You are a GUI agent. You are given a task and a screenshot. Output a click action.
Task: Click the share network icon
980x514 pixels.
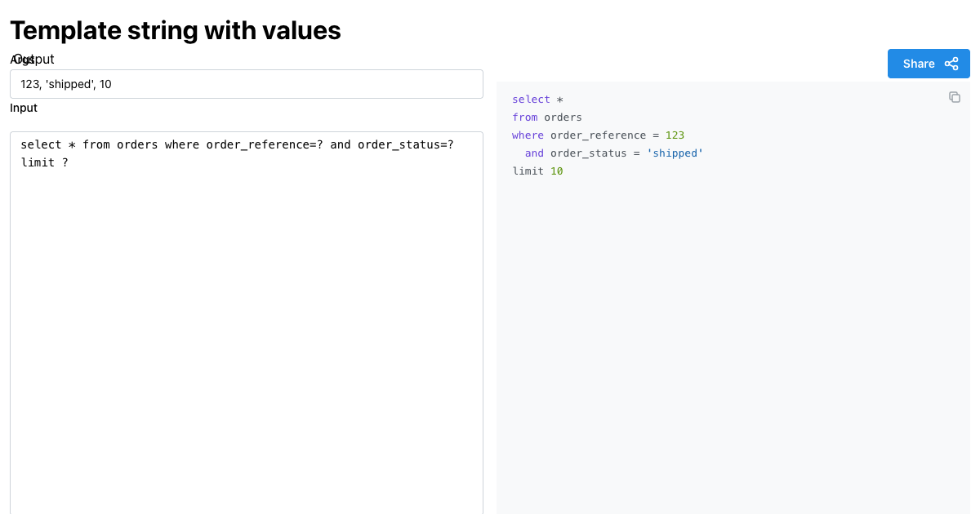951,64
